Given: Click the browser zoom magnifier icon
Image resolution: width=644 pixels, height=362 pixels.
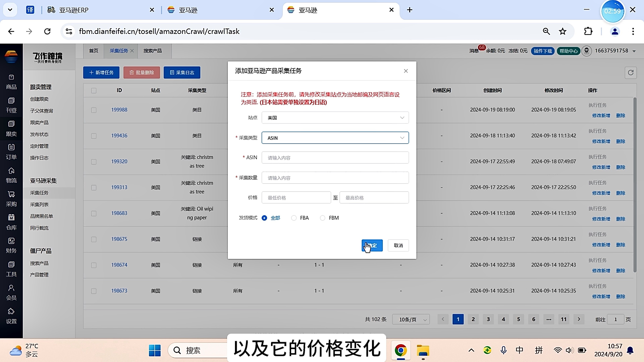Looking at the screenshot, I should click(546, 32).
